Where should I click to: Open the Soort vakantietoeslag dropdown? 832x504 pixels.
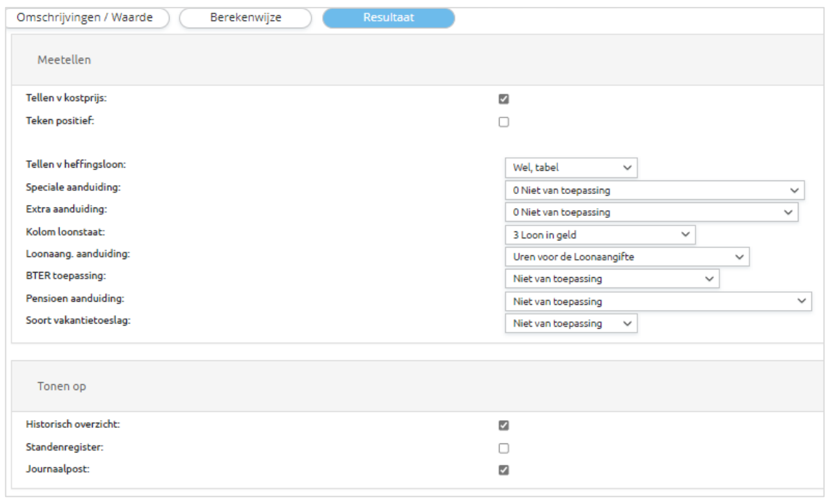[x=571, y=324]
